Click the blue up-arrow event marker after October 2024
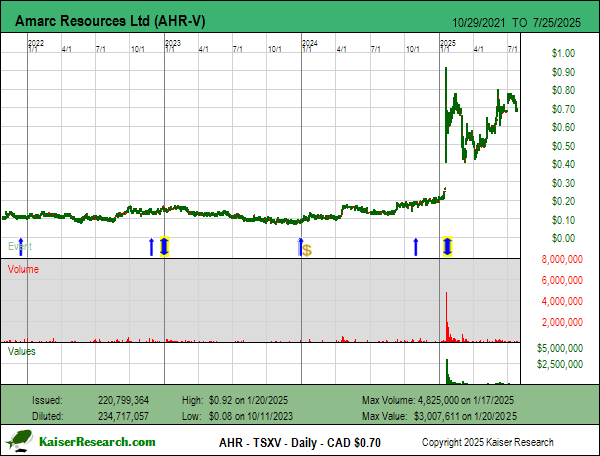The height and width of the screenshot is (456, 600). click(416, 247)
